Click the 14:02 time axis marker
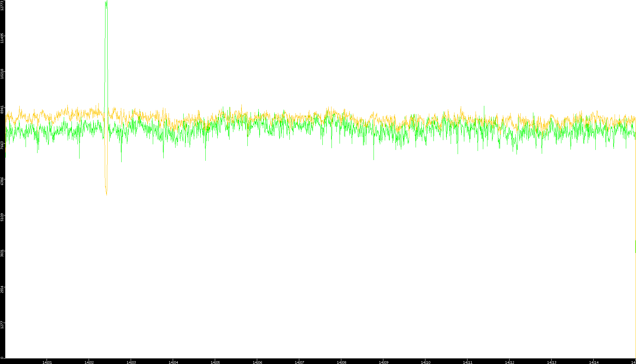Viewport: 636px width, 364px height. click(89, 362)
